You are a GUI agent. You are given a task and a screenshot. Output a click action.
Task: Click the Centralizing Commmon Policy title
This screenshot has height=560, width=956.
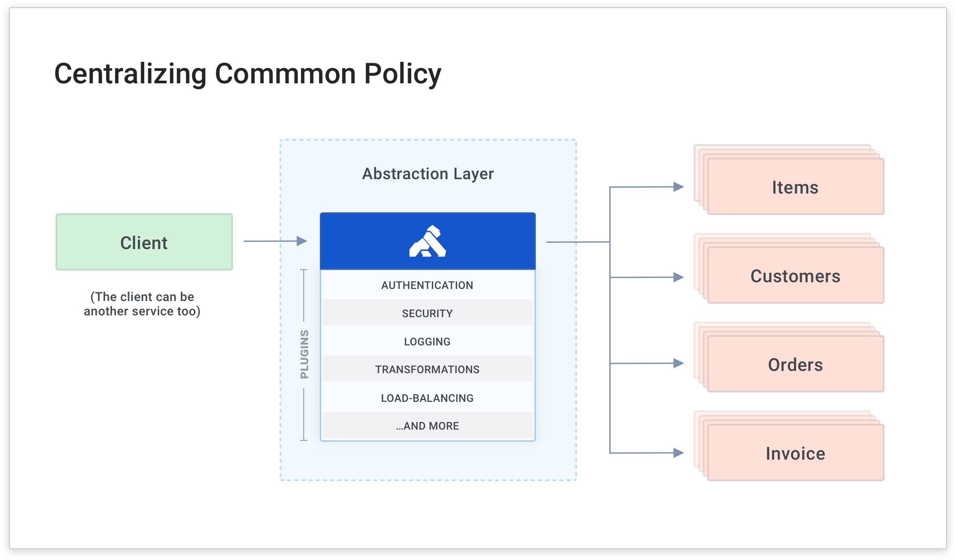(x=248, y=74)
